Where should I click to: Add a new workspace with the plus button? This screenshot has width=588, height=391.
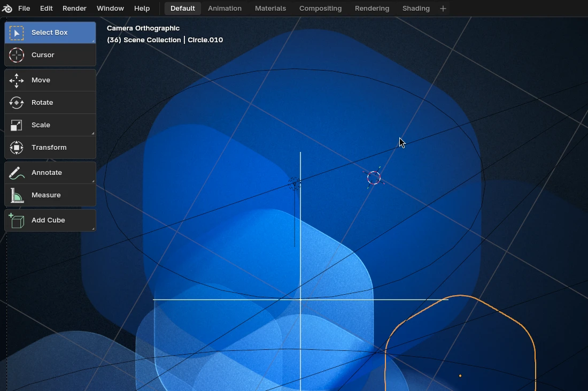443,8
